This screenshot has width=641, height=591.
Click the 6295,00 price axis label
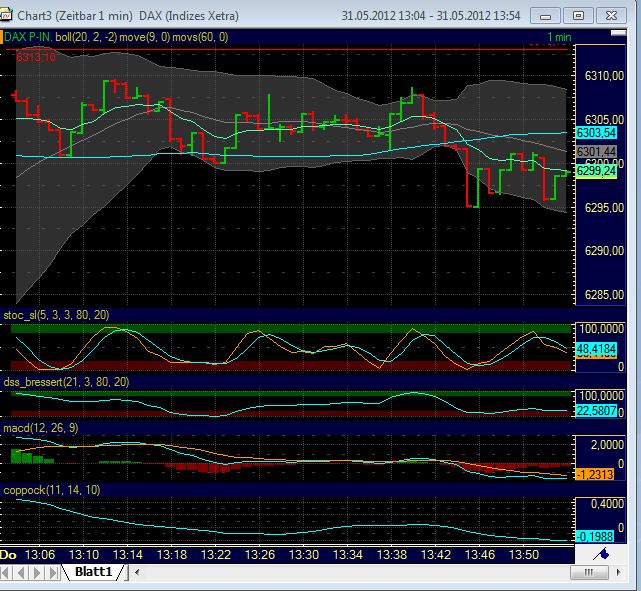pos(604,208)
